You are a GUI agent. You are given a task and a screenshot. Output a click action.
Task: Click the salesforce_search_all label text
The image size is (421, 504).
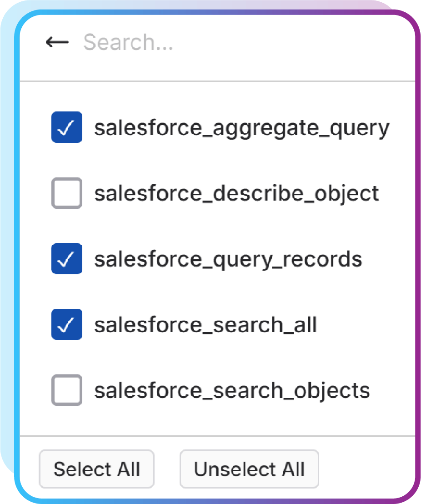[x=205, y=324]
